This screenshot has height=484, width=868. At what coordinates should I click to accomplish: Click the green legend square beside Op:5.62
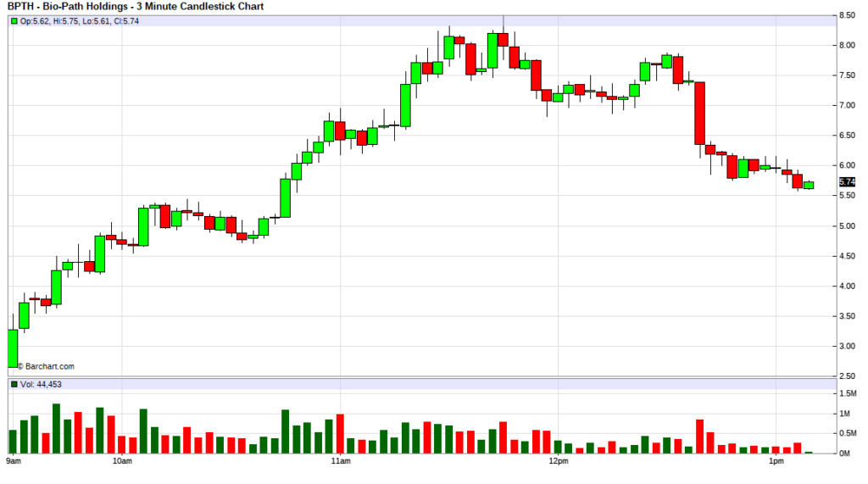click(14, 21)
